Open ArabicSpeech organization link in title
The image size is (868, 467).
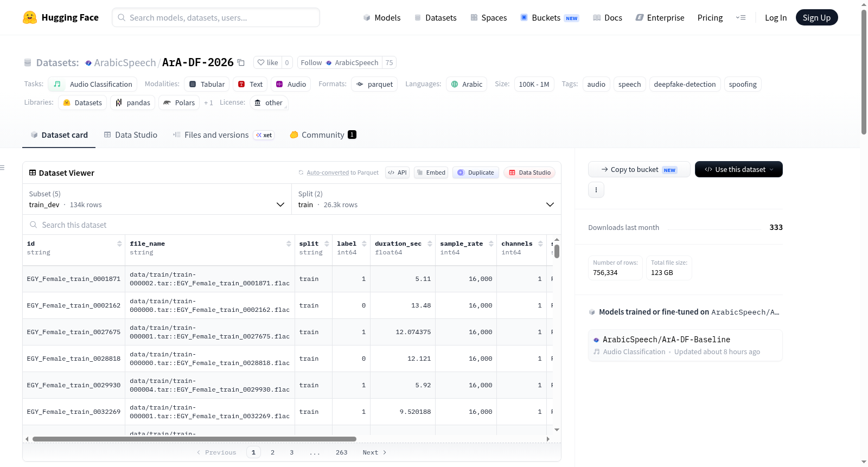click(x=125, y=62)
